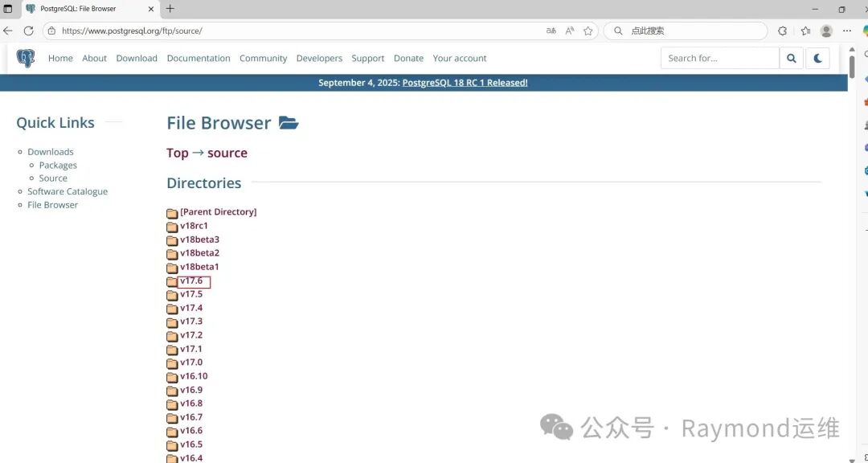
Task: Open the Donate menu item
Action: point(408,58)
